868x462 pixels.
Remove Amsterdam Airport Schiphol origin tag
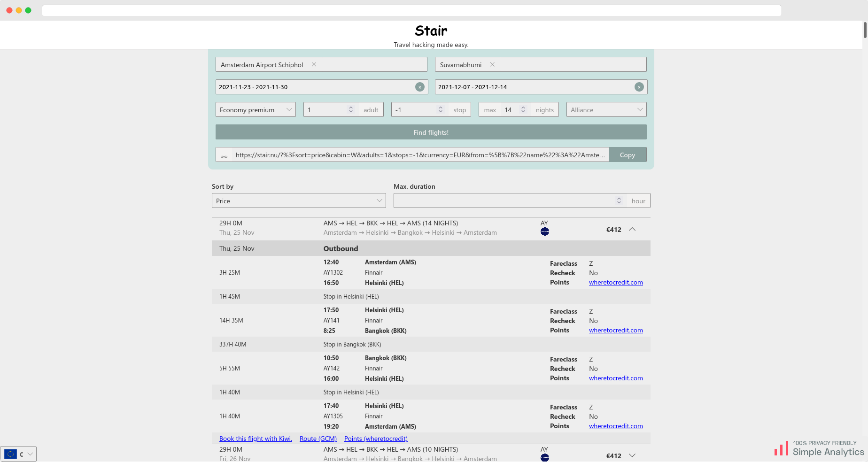(x=314, y=64)
